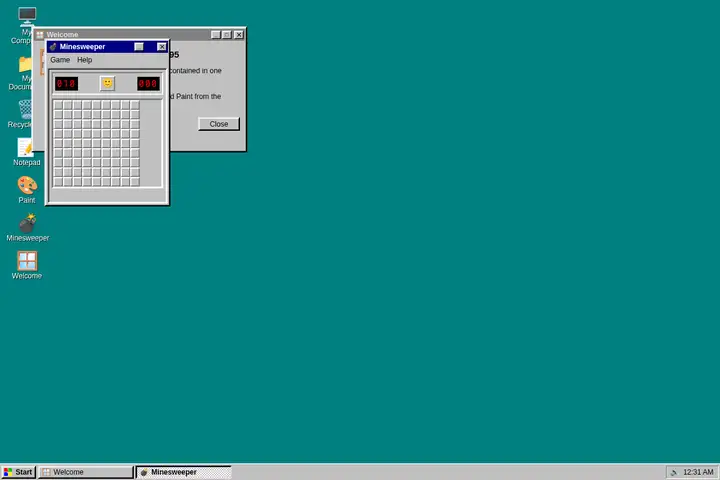
Task: Open the Help menu in Minesweeper
Action: pos(84,60)
